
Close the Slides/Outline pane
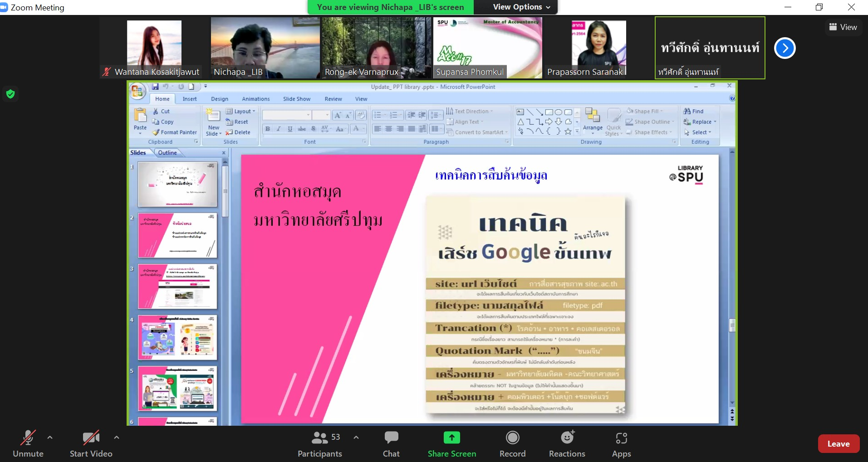pos(224,153)
